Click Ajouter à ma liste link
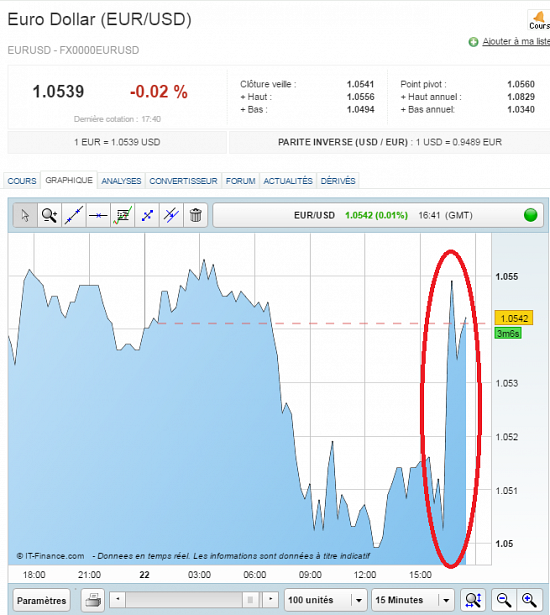The width and height of the screenshot is (550, 615). 516,41
